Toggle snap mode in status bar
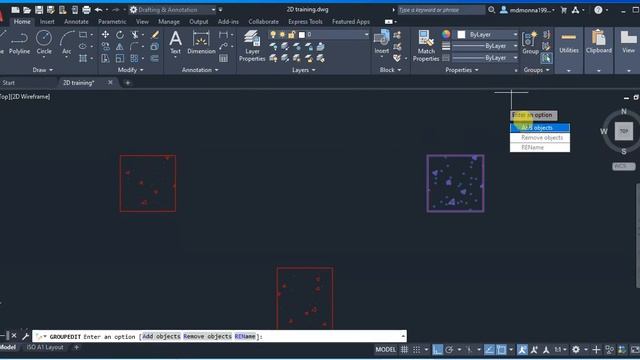Screen dimensions: 640x360 (416, 350)
